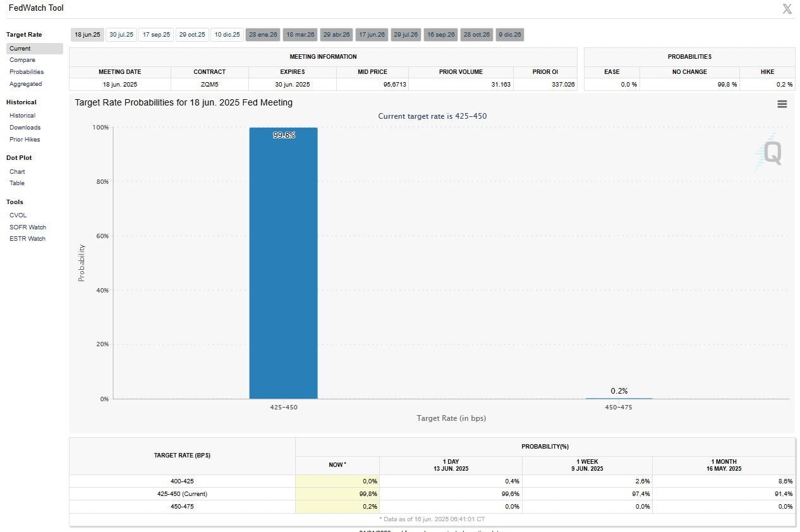The height and width of the screenshot is (532, 800).
Task: Click the 99.8% label on the bar
Action: point(284,135)
